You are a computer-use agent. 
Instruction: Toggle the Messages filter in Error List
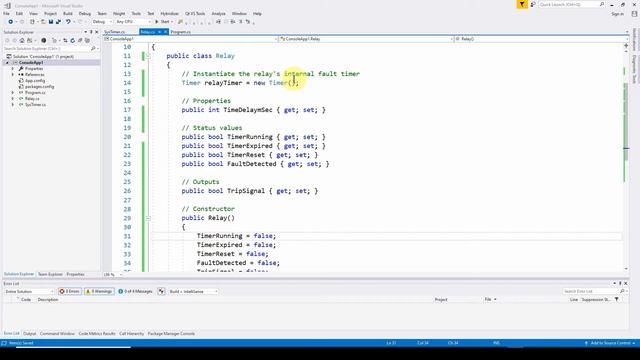click(136, 291)
